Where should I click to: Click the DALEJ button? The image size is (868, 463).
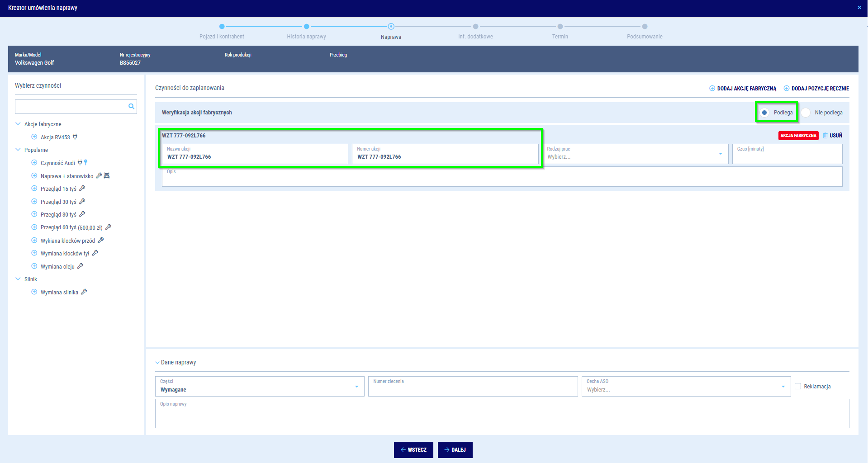coord(455,450)
